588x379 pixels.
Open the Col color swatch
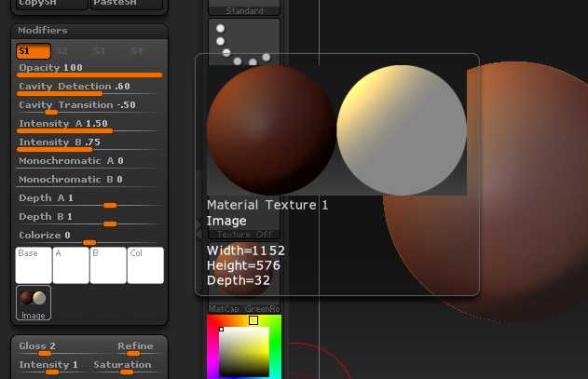[145, 265]
